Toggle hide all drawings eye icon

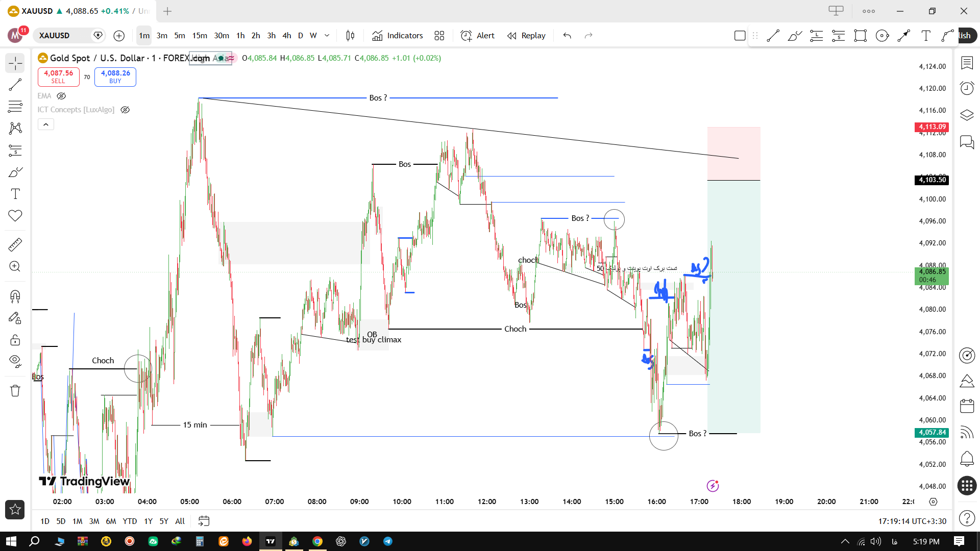(15, 362)
